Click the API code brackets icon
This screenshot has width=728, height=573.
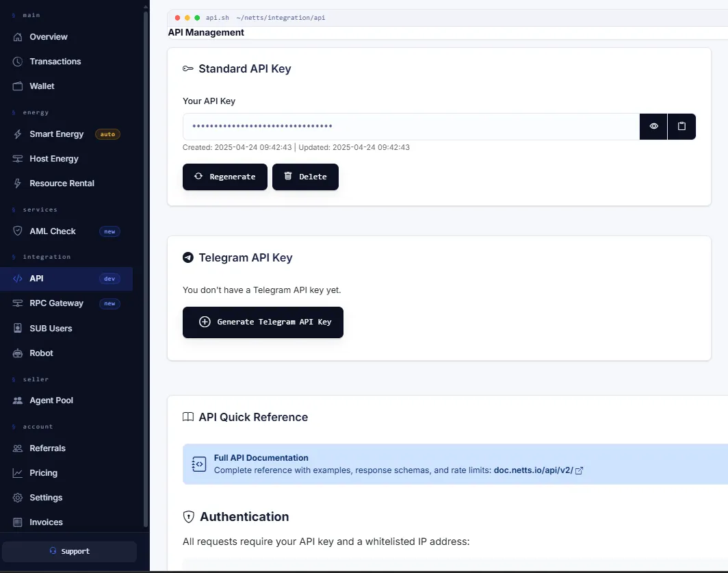coord(18,279)
